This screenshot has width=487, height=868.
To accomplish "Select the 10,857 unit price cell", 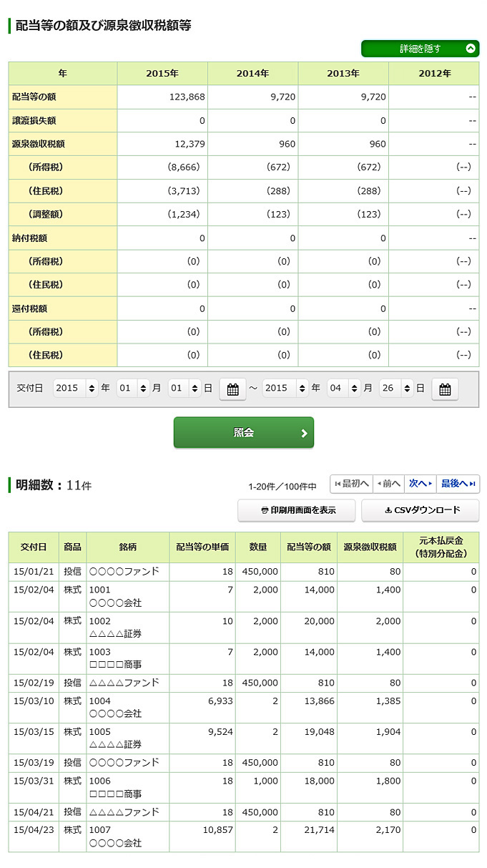I will 202,836.
